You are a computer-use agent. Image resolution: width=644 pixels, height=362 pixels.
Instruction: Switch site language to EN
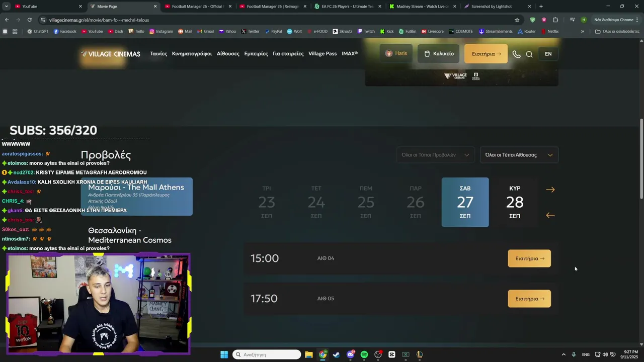(548, 54)
